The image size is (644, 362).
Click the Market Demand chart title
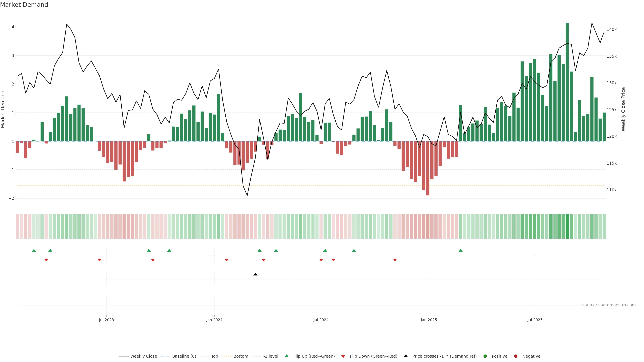24,5
